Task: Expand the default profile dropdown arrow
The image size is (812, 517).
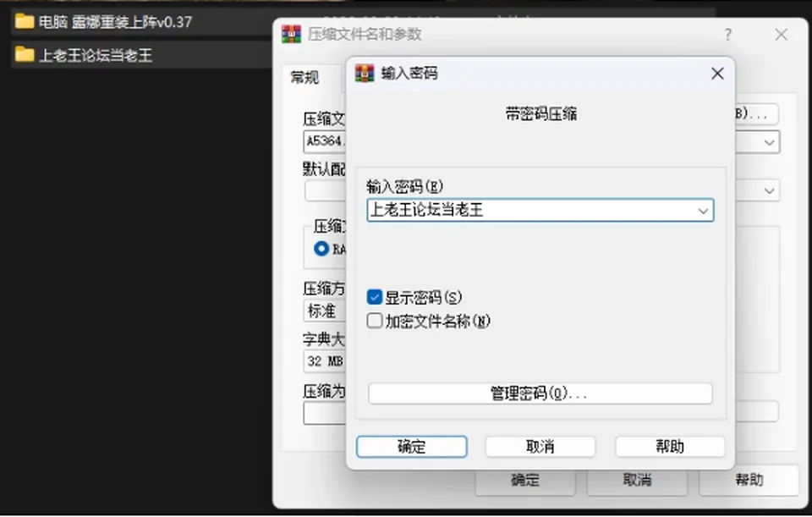Action: pyautogui.click(x=769, y=190)
